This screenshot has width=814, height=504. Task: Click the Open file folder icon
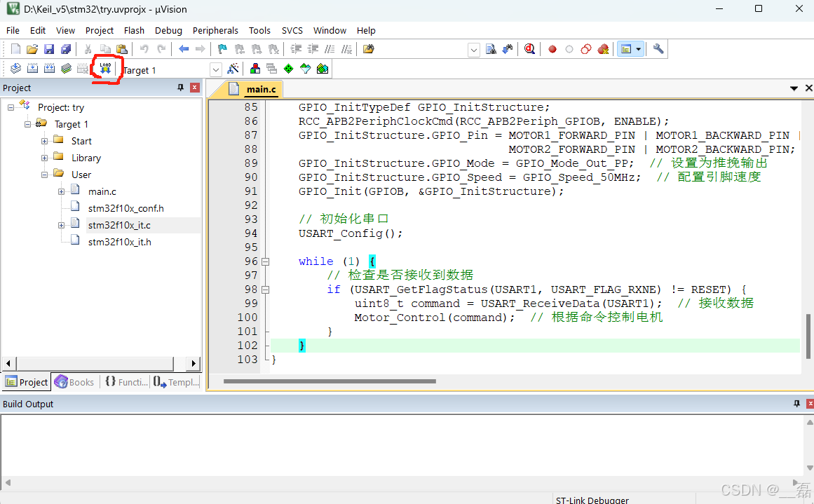[x=32, y=49]
